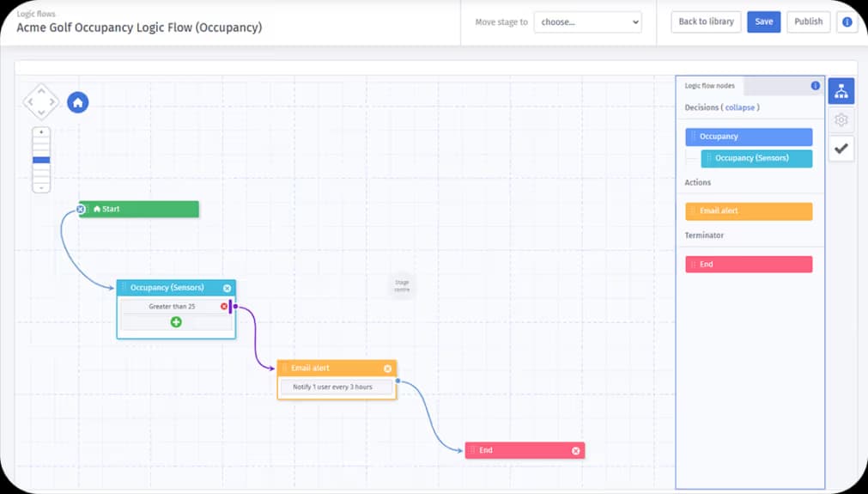868x494 pixels.
Task: Open the logic flow nodes hierarchy panel
Action: tap(841, 92)
